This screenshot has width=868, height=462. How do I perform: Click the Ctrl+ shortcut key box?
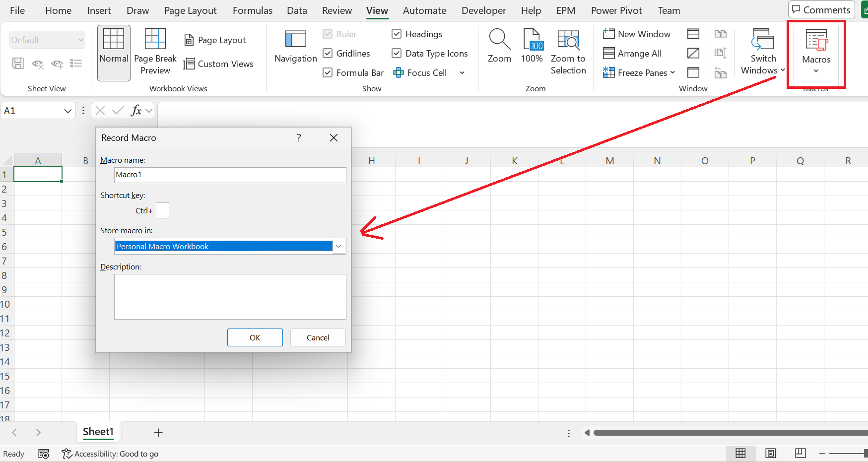coord(162,210)
